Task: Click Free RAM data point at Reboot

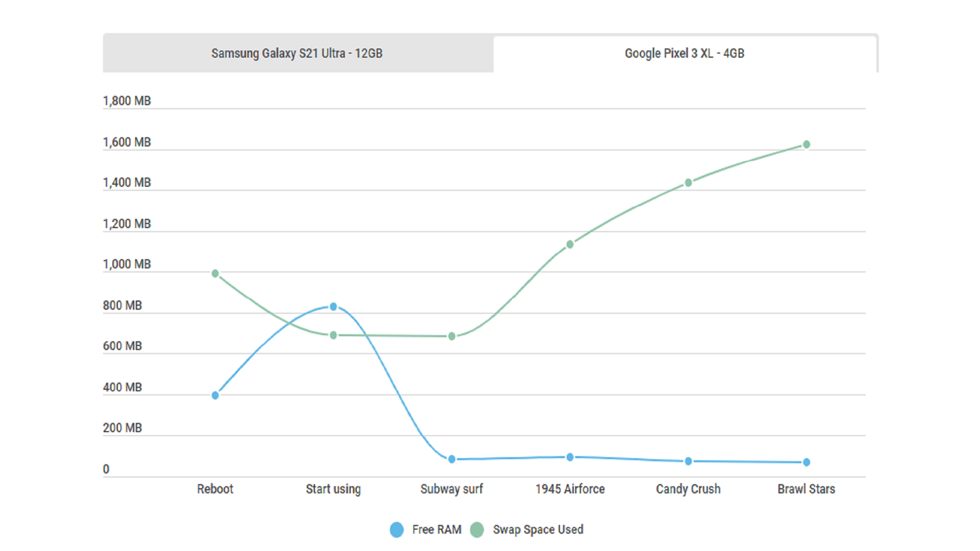Action: [215, 395]
